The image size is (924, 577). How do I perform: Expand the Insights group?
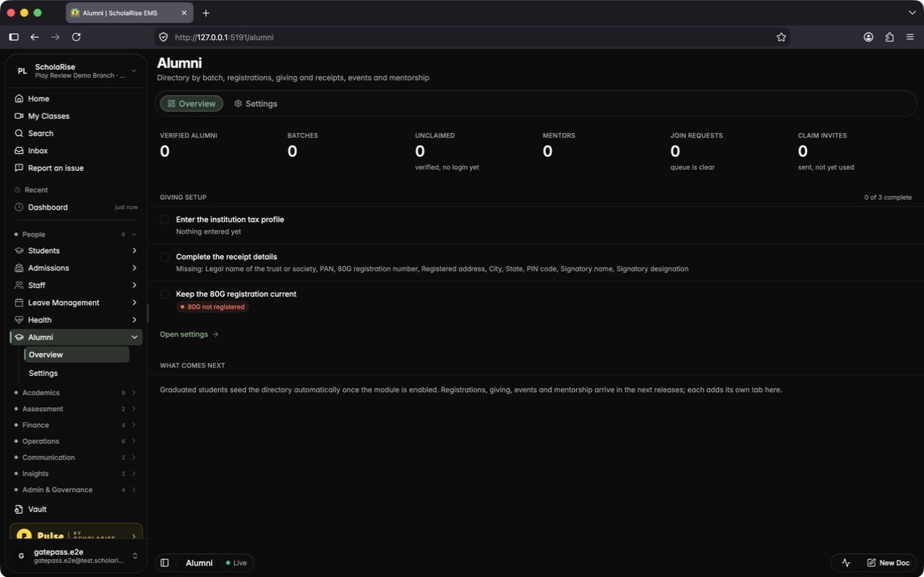pos(76,473)
